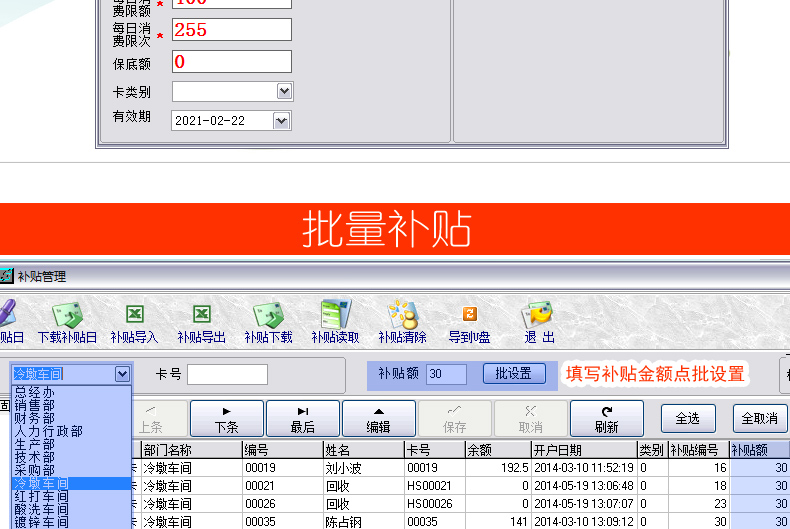The image size is (790, 529).
Task: Click the 补贴读取 icon
Action: click(335, 322)
